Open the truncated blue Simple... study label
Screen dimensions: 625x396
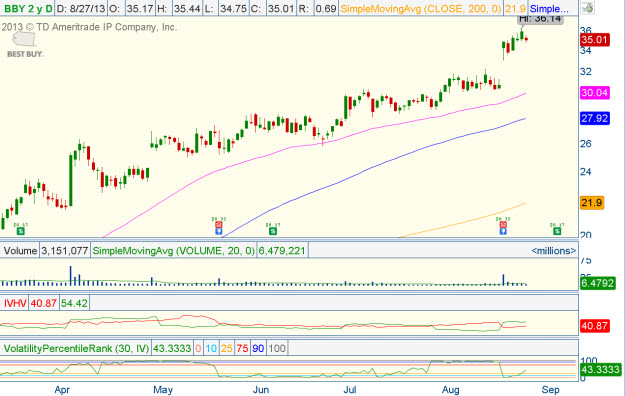549,8
